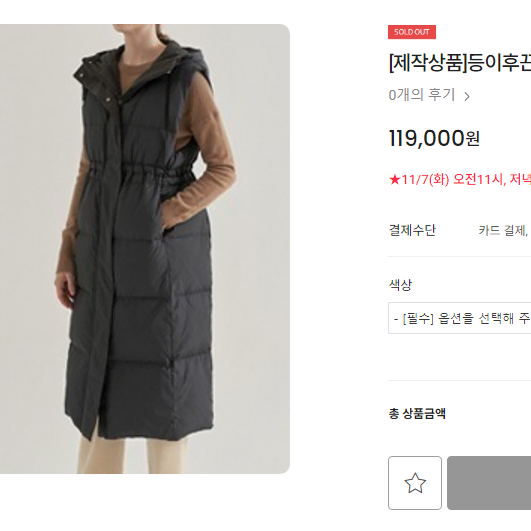Open the long padded vest product image
This screenshot has height=531, width=531.
pos(145,249)
